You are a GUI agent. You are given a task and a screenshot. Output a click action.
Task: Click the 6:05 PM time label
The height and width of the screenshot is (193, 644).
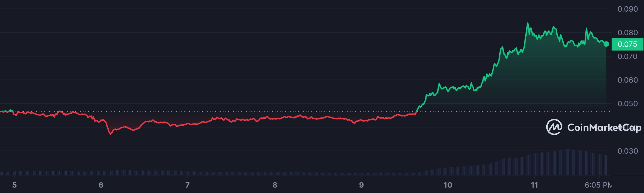tap(598, 185)
